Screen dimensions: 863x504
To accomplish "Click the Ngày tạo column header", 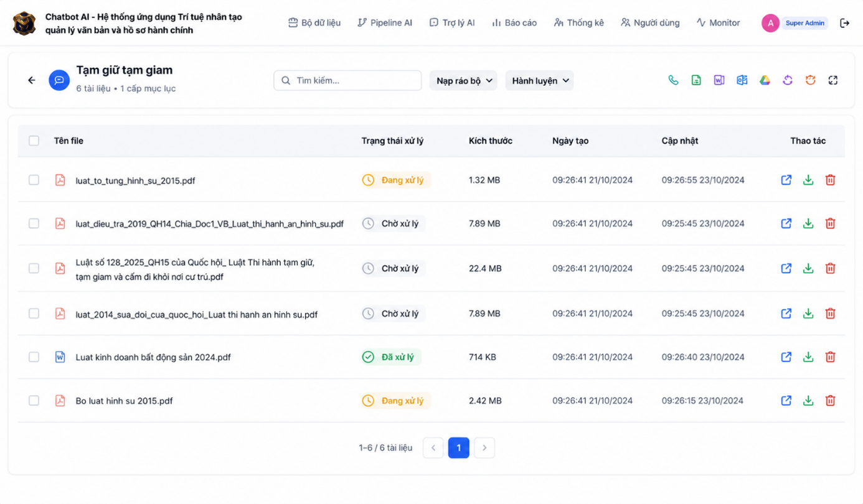I will tap(570, 141).
